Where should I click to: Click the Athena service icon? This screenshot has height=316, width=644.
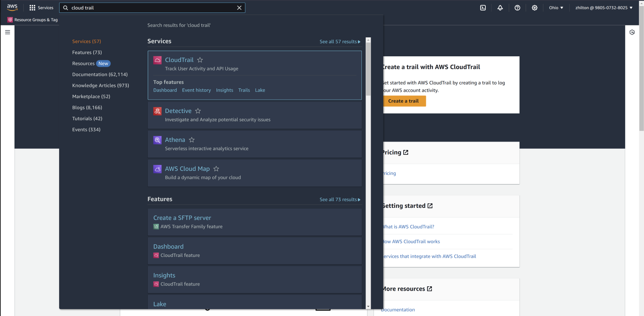click(157, 140)
